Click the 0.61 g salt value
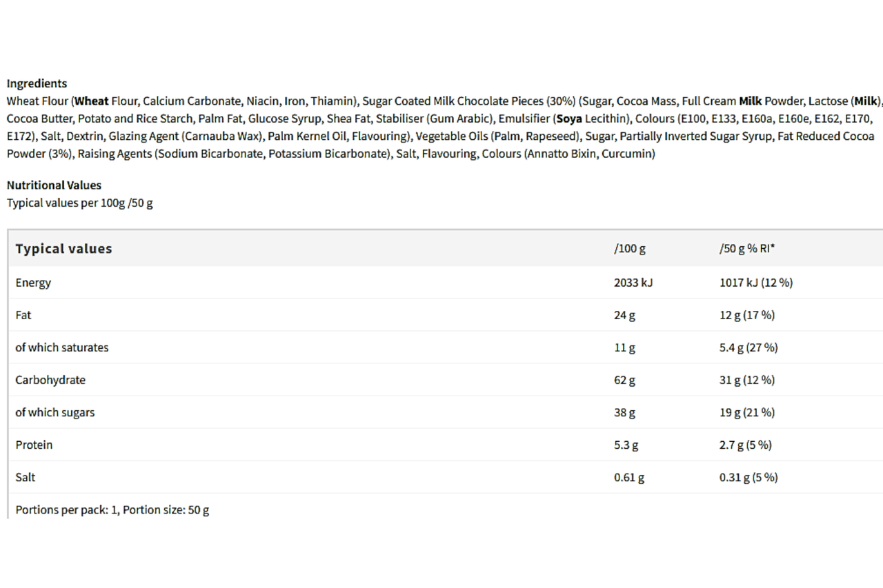Viewport: 883px width, 588px height. (629, 477)
